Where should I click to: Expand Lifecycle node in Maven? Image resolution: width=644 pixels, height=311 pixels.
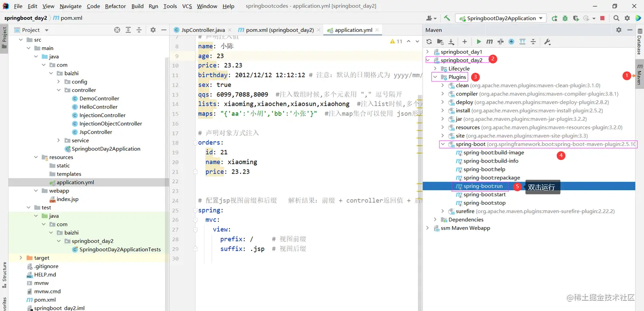[435, 68]
